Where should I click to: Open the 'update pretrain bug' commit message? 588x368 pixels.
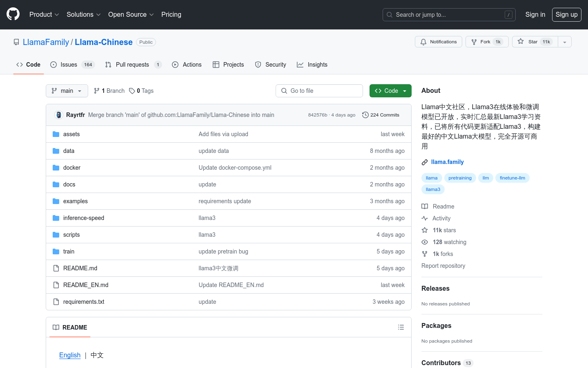[223, 251]
